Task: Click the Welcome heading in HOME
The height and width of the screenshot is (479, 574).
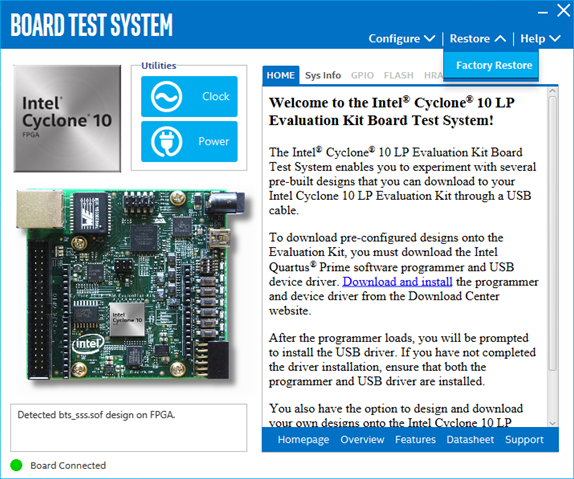Action: pyautogui.click(x=392, y=111)
